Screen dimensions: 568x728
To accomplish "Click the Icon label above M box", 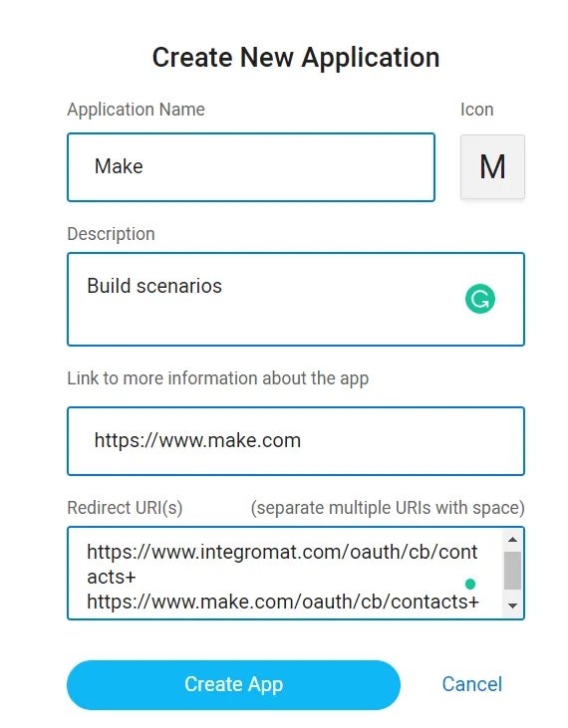I will pos(477,110).
